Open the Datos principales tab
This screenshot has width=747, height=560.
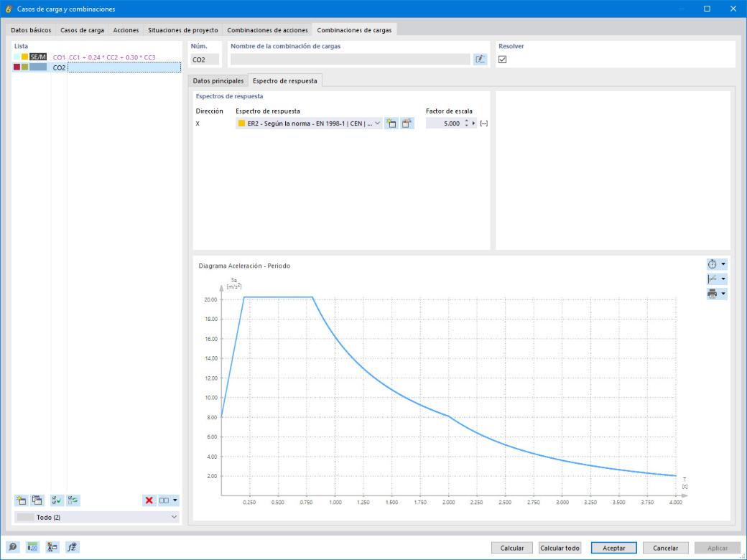point(218,81)
